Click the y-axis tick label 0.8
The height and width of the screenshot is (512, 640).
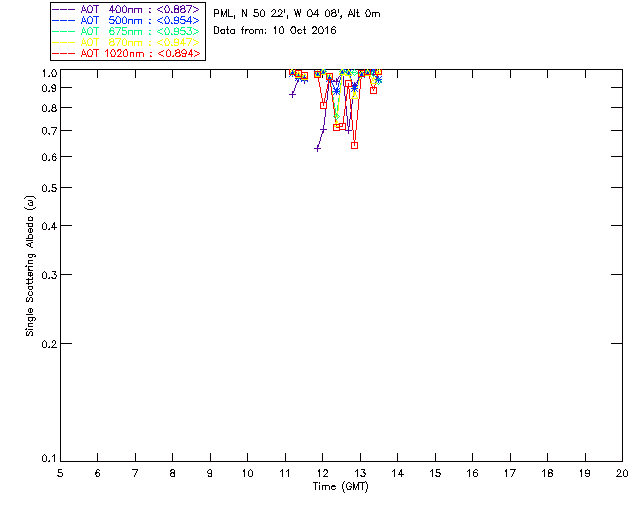coord(49,108)
